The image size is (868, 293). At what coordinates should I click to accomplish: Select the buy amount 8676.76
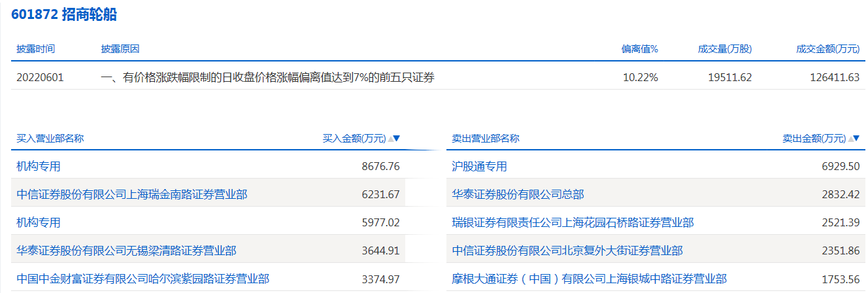380,167
